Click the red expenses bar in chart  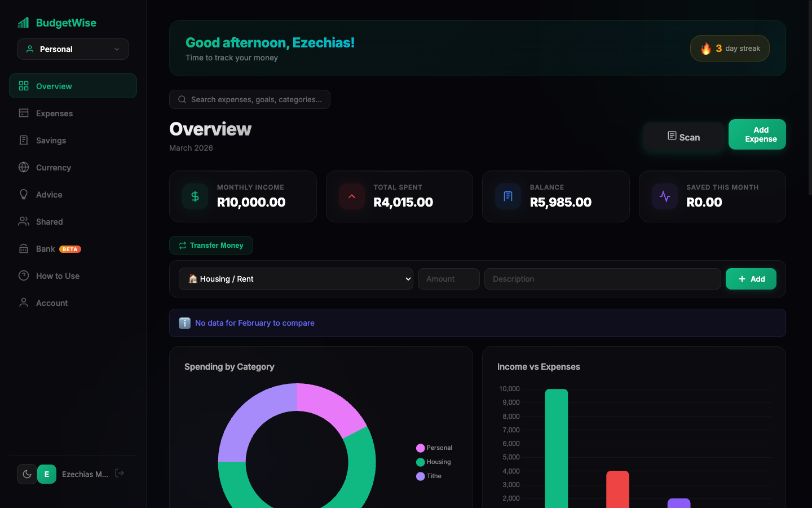pyautogui.click(x=617, y=489)
